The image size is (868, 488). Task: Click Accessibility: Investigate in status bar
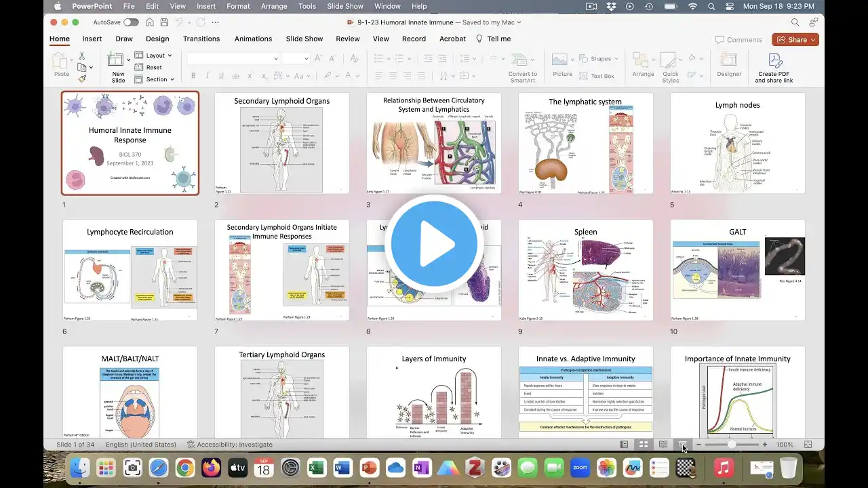(x=230, y=445)
